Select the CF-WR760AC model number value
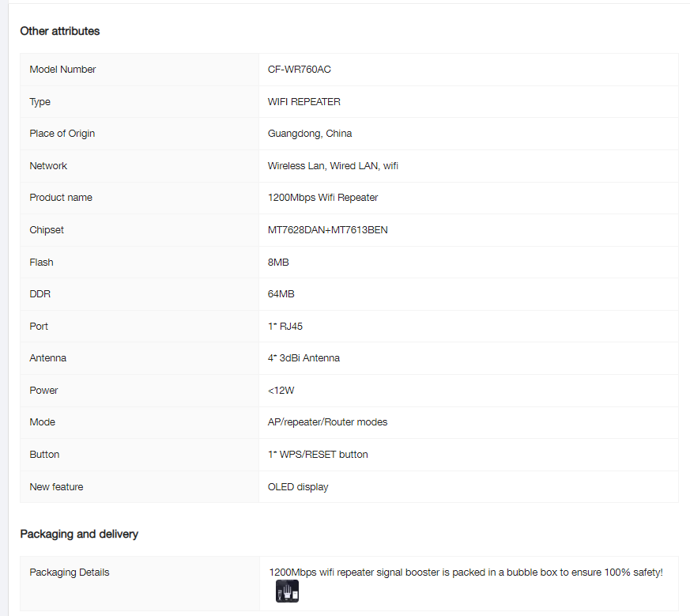 point(300,70)
